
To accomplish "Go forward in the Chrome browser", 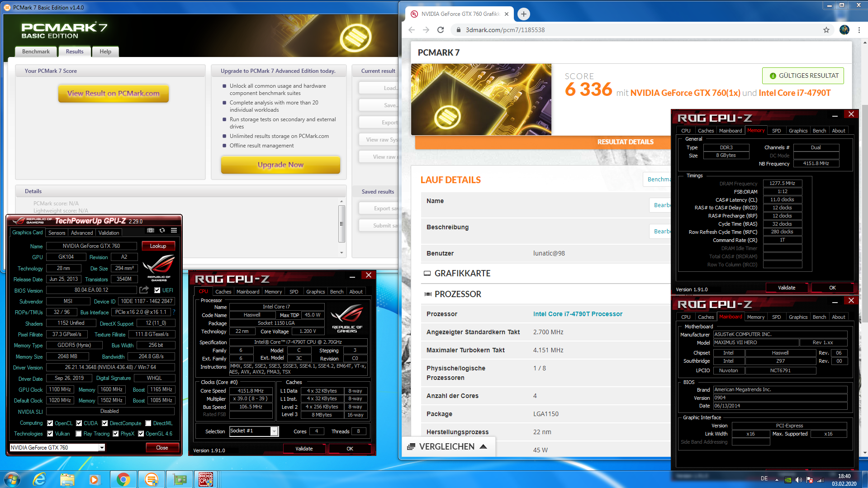I will (426, 30).
